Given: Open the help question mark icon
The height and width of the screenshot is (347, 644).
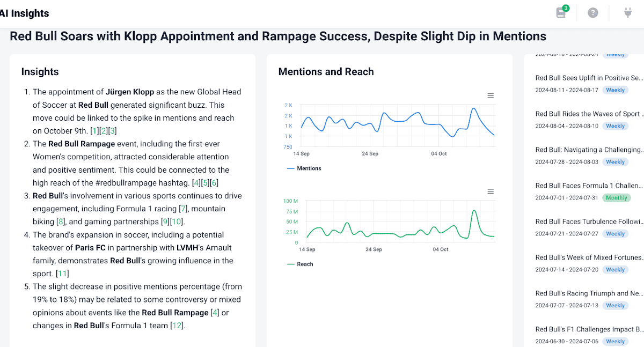Looking at the screenshot, I should point(592,12).
